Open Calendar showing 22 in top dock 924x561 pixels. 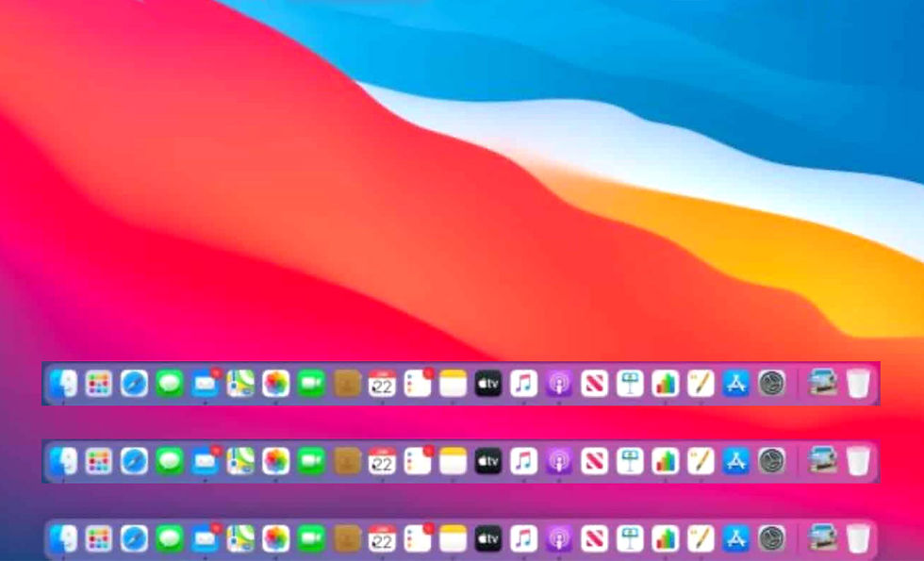(x=383, y=384)
